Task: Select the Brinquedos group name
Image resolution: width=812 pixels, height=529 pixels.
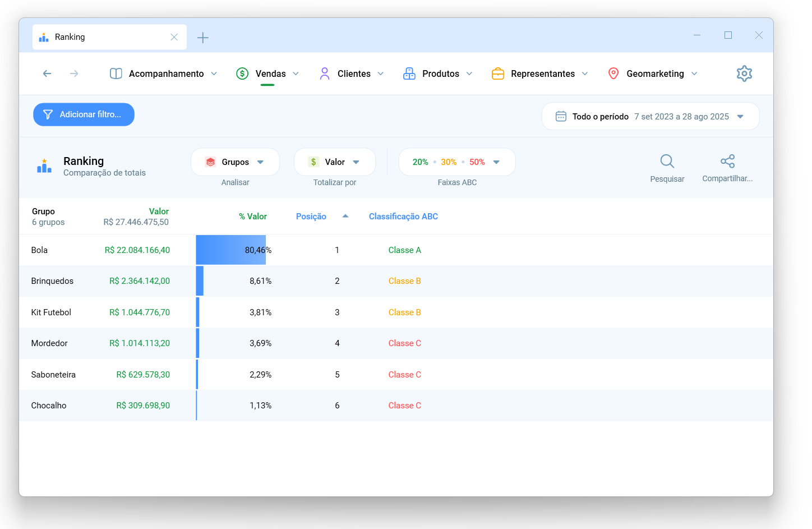Action: (52, 281)
